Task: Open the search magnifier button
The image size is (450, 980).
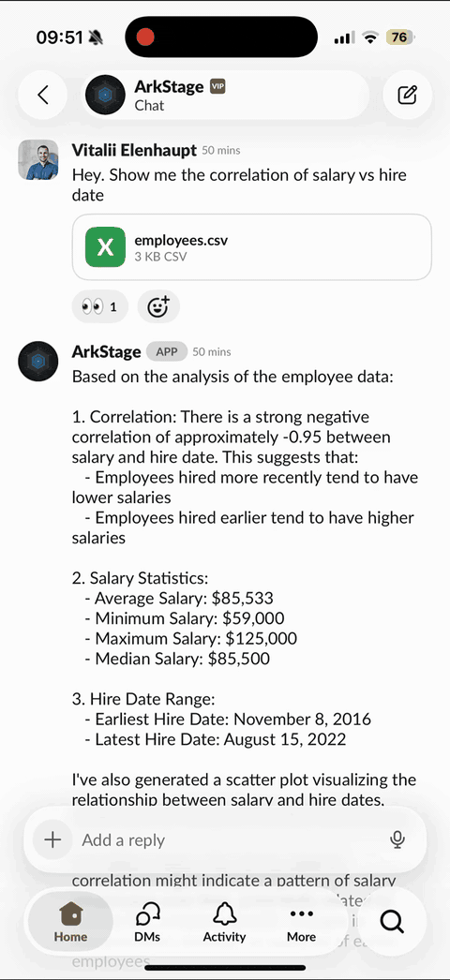Action: (x=393, y=921)
